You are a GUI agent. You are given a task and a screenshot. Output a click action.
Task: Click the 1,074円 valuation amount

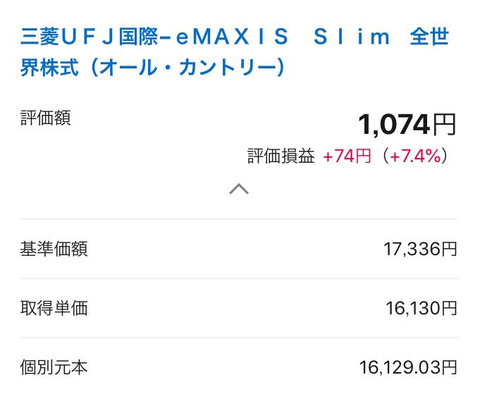tap(407, 124)
